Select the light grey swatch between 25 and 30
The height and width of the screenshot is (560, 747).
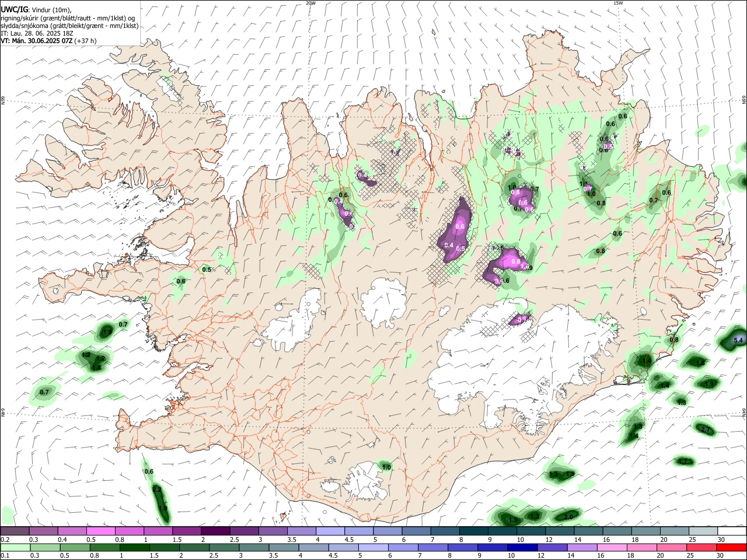703,531
